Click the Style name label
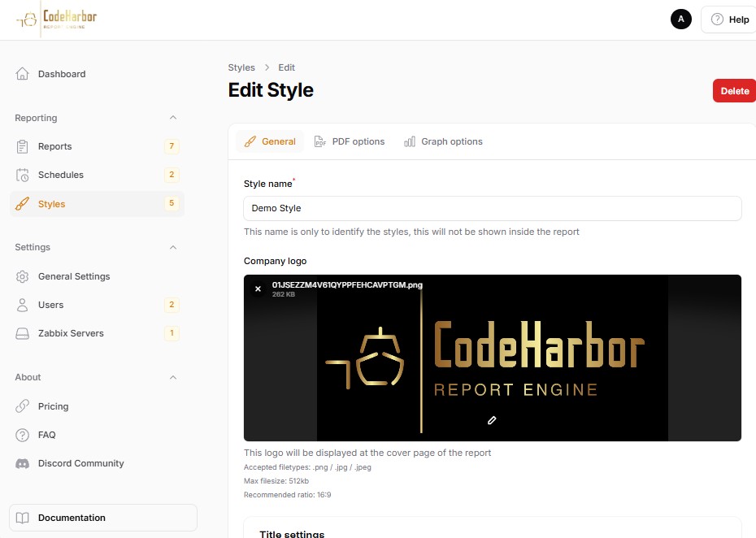 coord(267,184)
